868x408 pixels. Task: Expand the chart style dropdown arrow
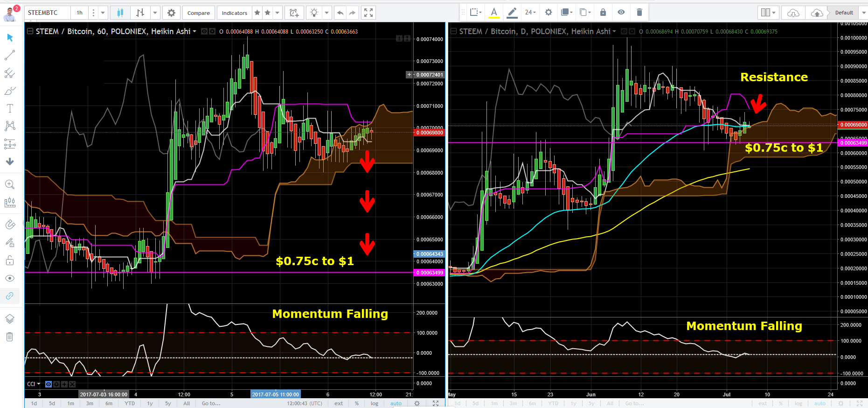coord(155,13)
